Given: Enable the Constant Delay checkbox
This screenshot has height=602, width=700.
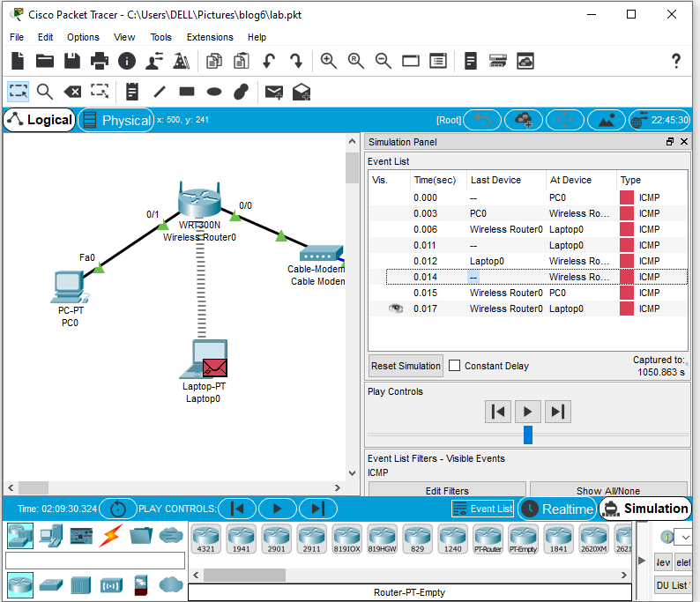Looking at the screenshot, I should [x=454, y=366].
